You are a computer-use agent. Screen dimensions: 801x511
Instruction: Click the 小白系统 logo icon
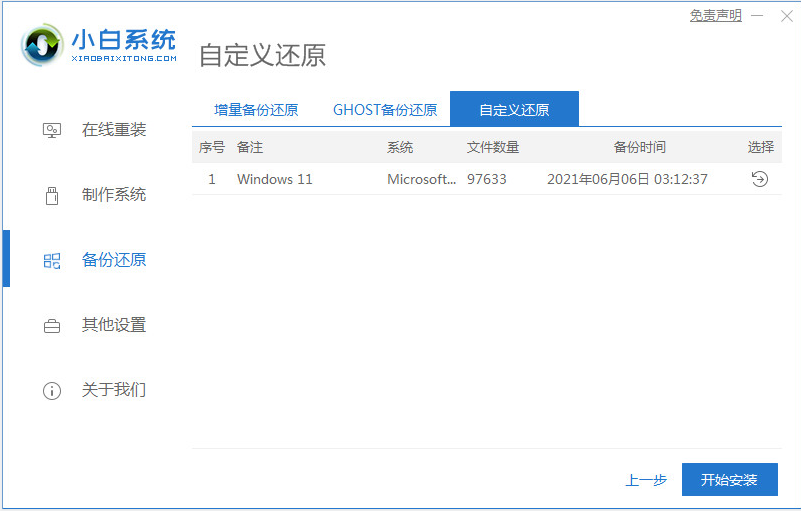(x=42, y=45)
